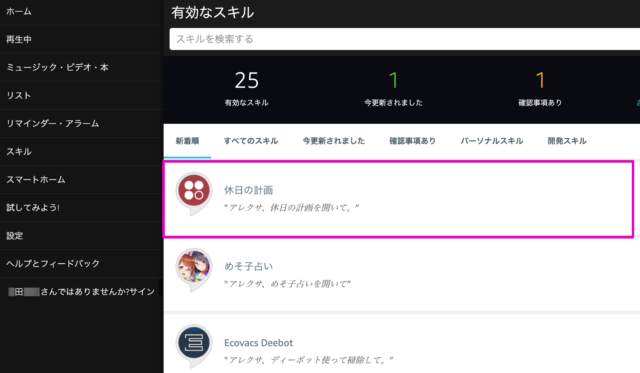Select the 開発スキル tab
The image size is (640, 373).
pyautogui.click(x=567, y=141)
